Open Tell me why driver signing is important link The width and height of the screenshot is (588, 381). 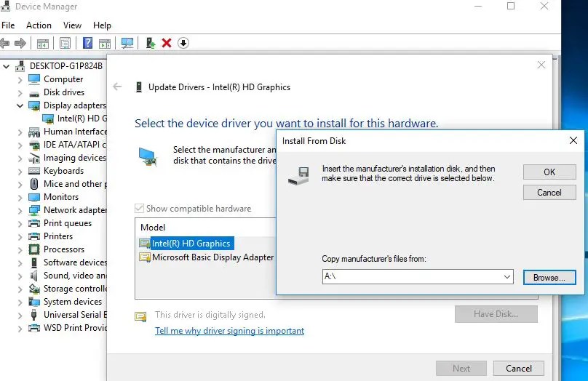pos(229,331)
